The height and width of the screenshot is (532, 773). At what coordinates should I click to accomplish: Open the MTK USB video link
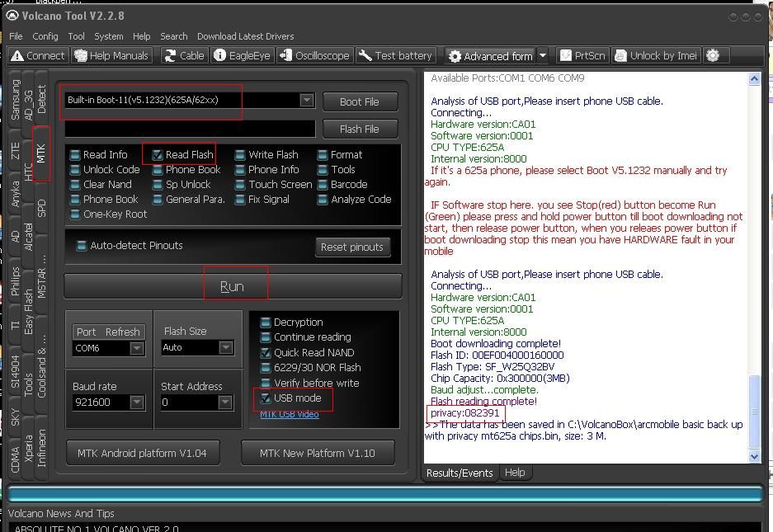[x=289, y=414]
